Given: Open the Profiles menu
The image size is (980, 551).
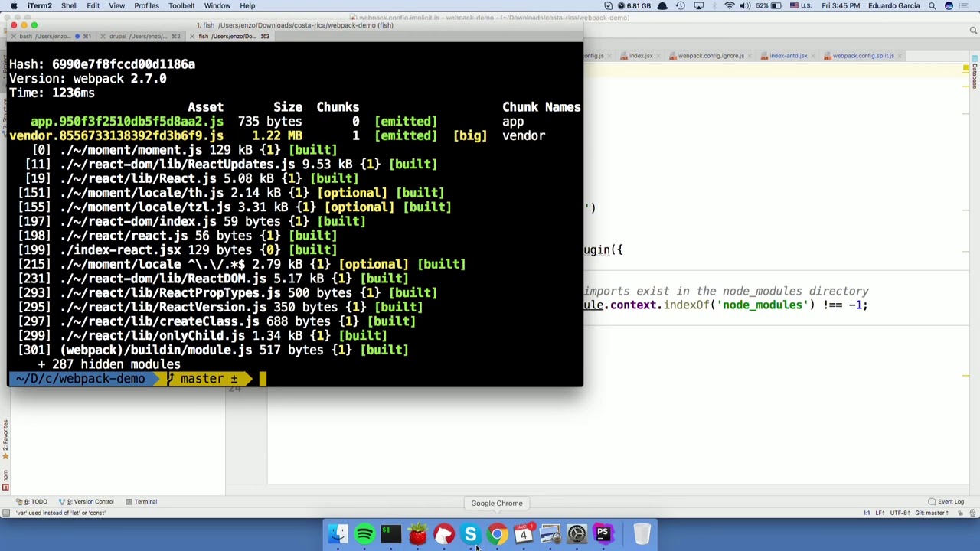Looking at the screenshot, I should coord(146,5).
